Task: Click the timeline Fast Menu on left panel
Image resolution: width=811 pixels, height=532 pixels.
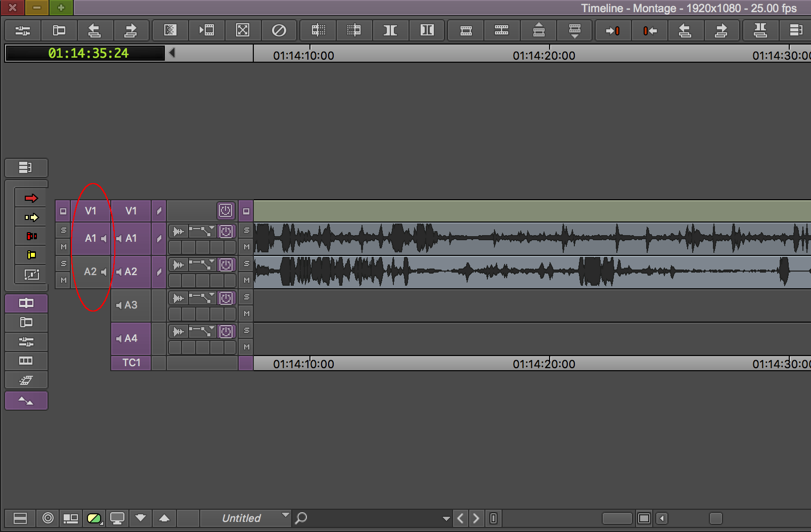Action: pos(26,167)
